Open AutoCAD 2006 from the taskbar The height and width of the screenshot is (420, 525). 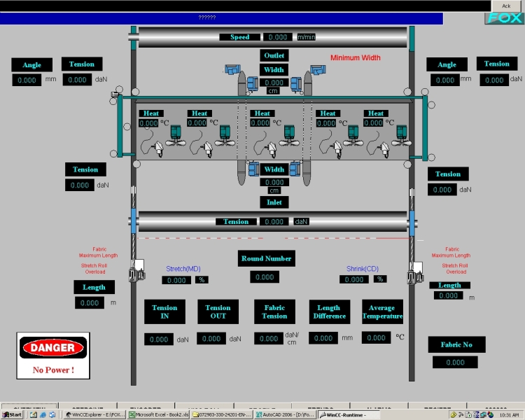pos(284,415)
